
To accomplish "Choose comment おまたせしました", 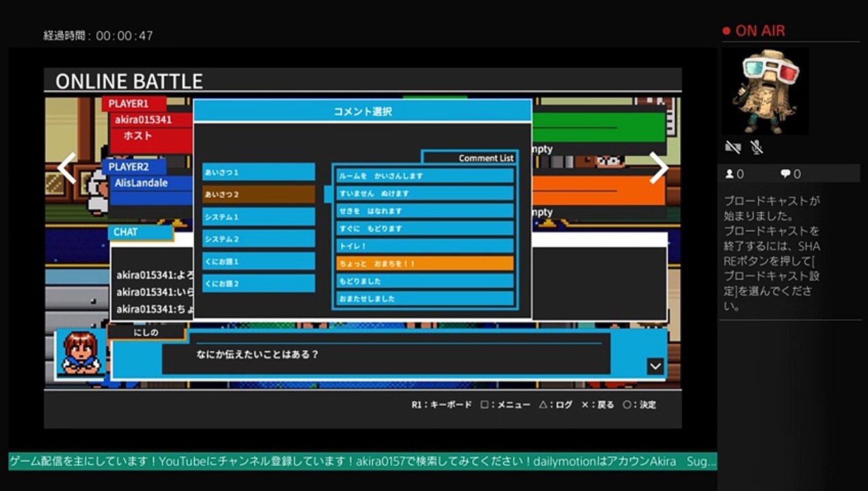I will coord(424,299).
